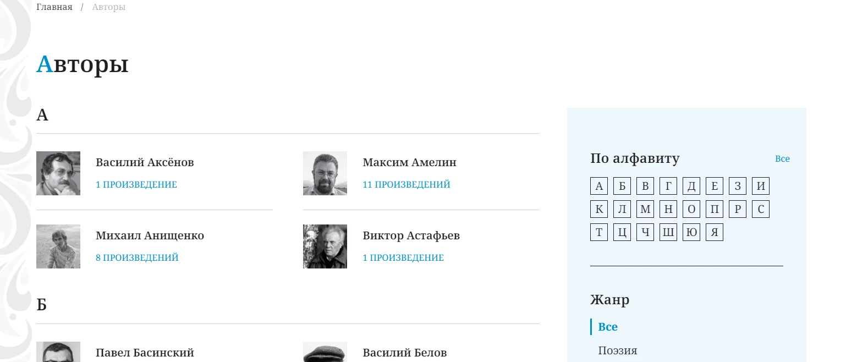Open Максим Амелин's portrait photo
Screen dimensions: 868x362
tap(325, 173)
